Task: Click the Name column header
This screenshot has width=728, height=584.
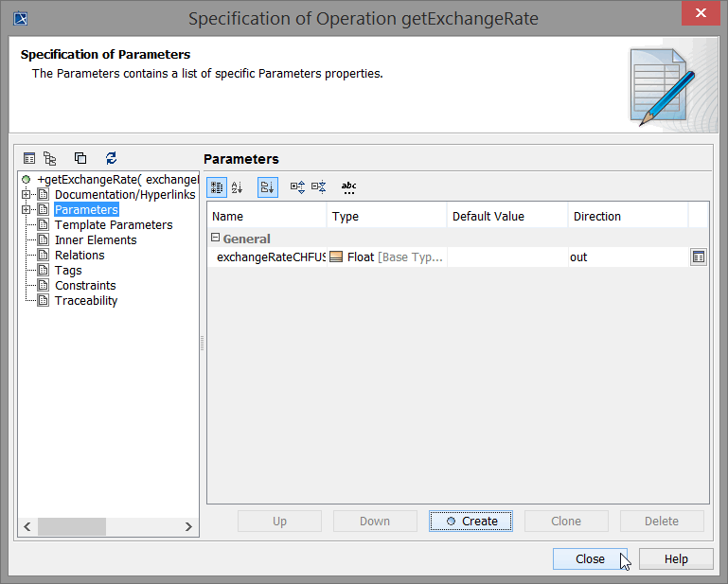Action: [267, 217]
